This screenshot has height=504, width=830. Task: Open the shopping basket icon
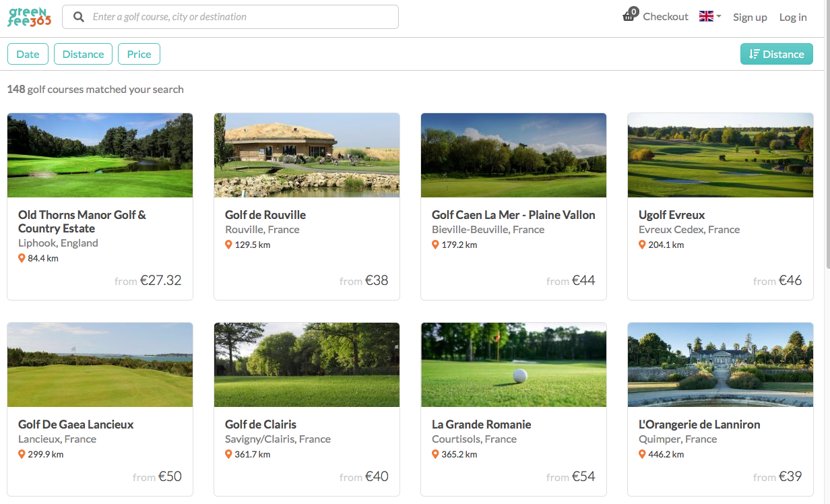coord(629,16)
